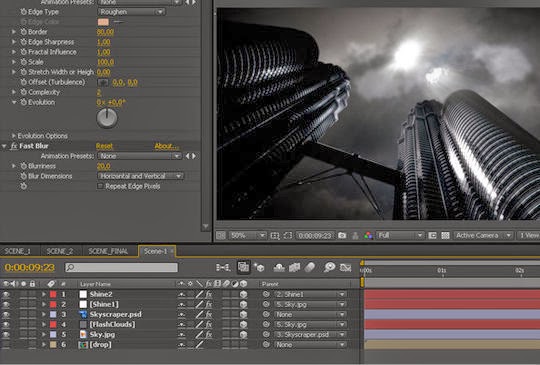
Task: Open the Blur Dimensions dropdown
Action: (141, 176)
